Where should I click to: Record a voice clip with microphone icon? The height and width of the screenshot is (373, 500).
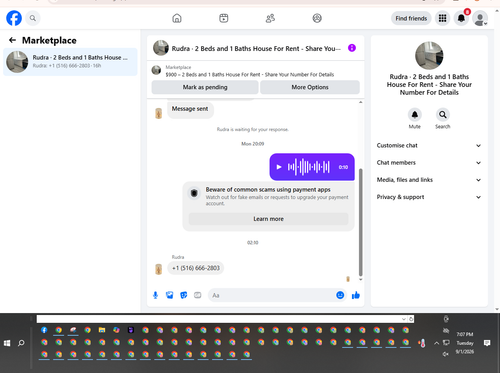tap(155, 295)
